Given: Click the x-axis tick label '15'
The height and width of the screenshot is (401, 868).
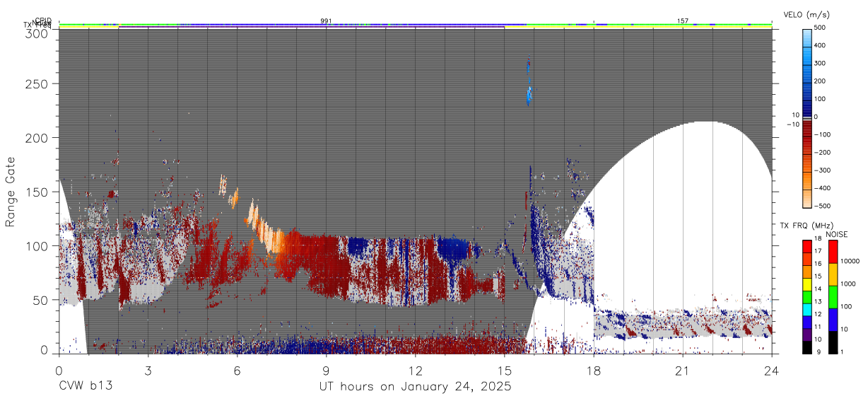Looking at the screenshot, I should coord(504,370).
